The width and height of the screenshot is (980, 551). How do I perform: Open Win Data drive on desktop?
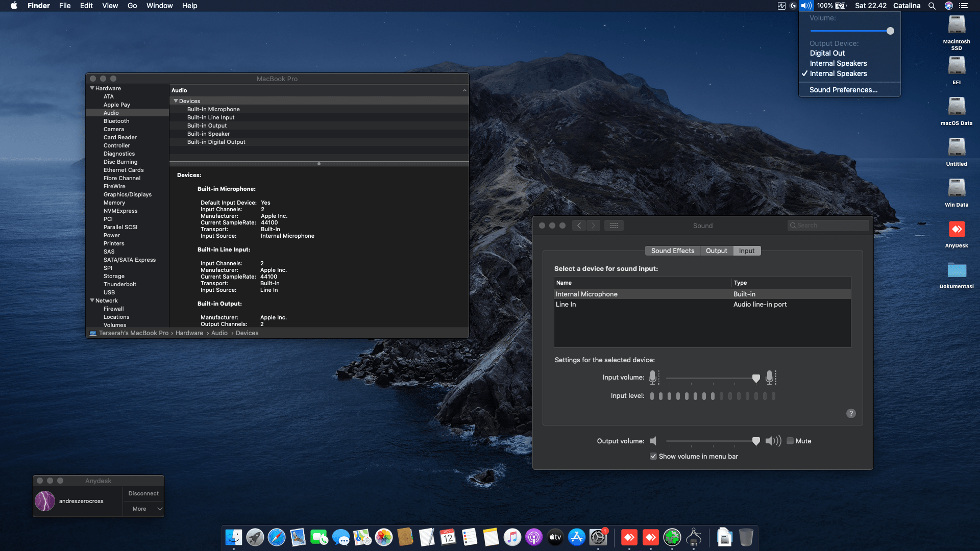957,193
